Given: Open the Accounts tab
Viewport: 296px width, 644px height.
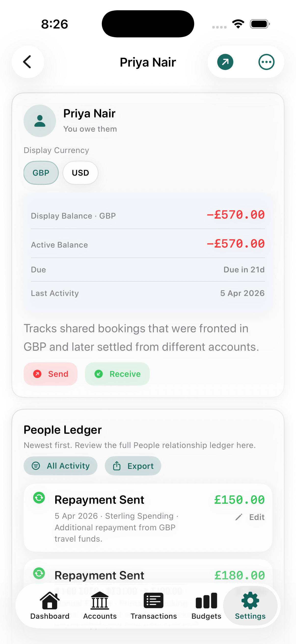Looking at the screenshot, I should point(100,606).
